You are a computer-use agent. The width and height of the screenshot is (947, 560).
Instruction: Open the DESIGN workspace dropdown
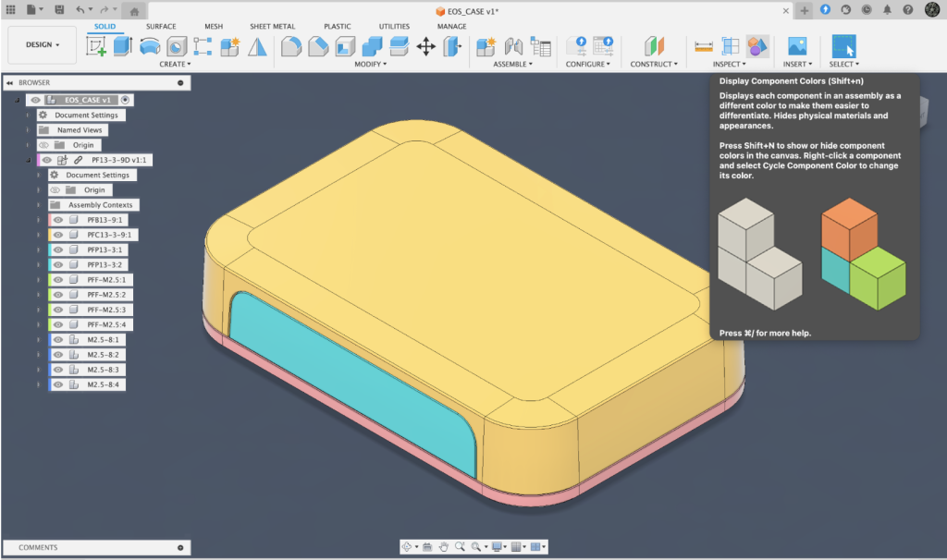tap(43, 44)
